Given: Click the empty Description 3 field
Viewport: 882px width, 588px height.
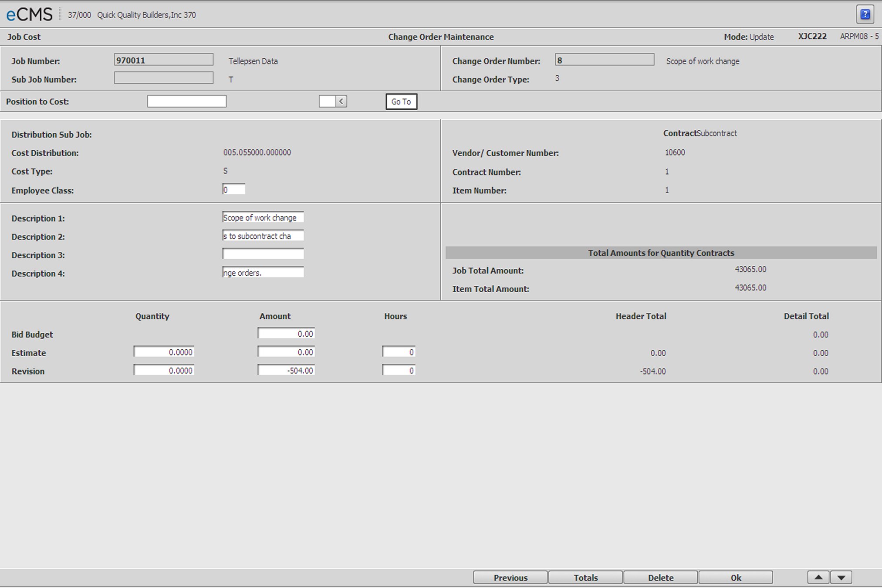Looking at the screenshot, I should coord(263,254).
